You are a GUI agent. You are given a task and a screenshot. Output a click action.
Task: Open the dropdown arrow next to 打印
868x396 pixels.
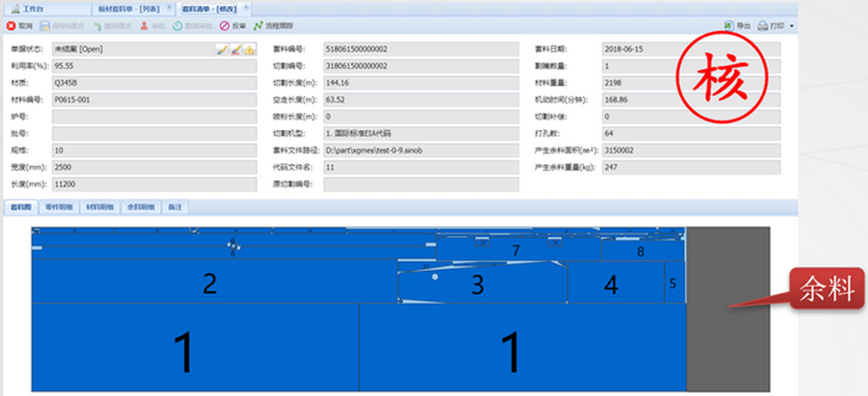point(792,27)
